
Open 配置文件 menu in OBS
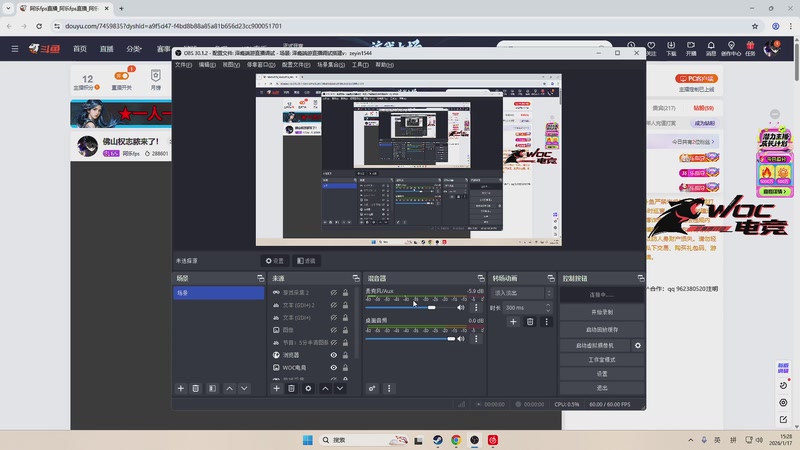(296, 65)
